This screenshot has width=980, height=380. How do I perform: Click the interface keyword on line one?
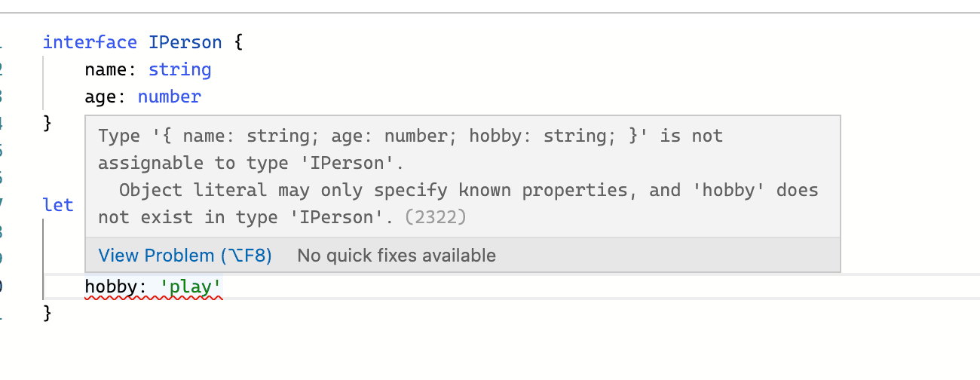pyautogui.click(x=90, y=42)
